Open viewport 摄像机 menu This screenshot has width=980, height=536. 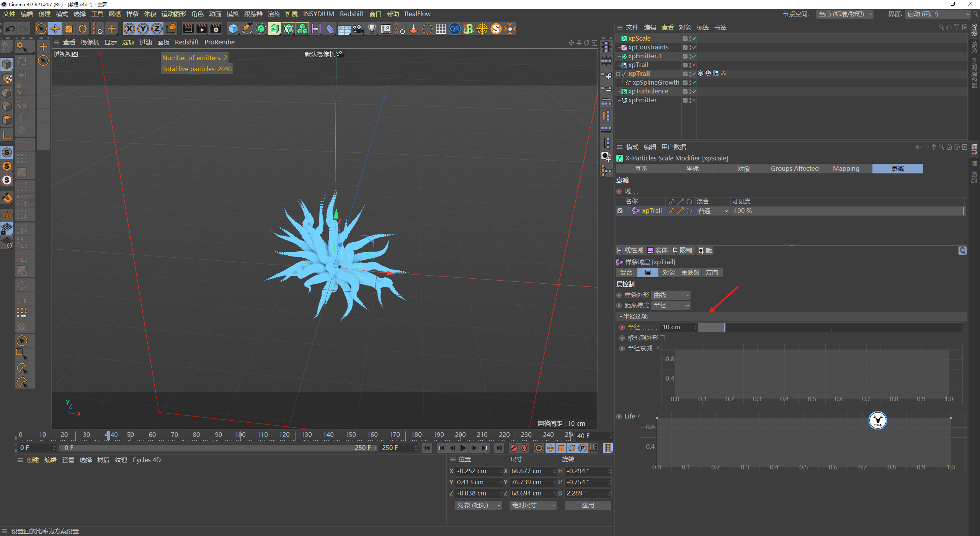[90, 42]
